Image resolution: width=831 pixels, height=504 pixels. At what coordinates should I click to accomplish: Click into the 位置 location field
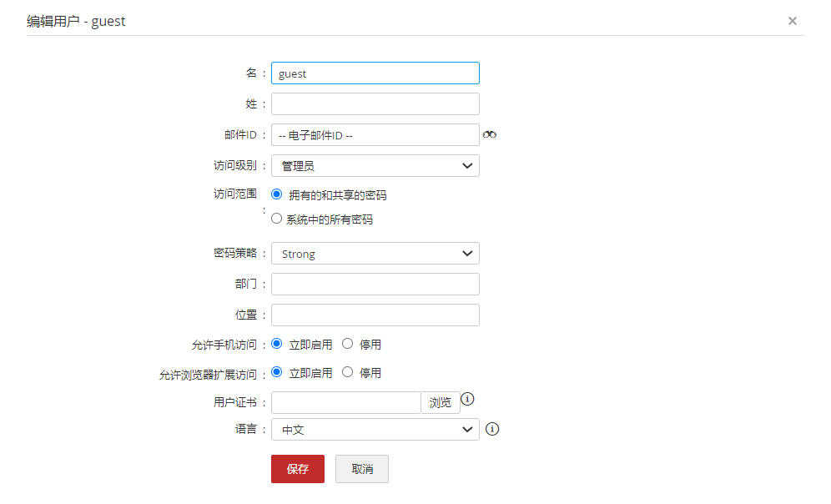click(375, 315)
